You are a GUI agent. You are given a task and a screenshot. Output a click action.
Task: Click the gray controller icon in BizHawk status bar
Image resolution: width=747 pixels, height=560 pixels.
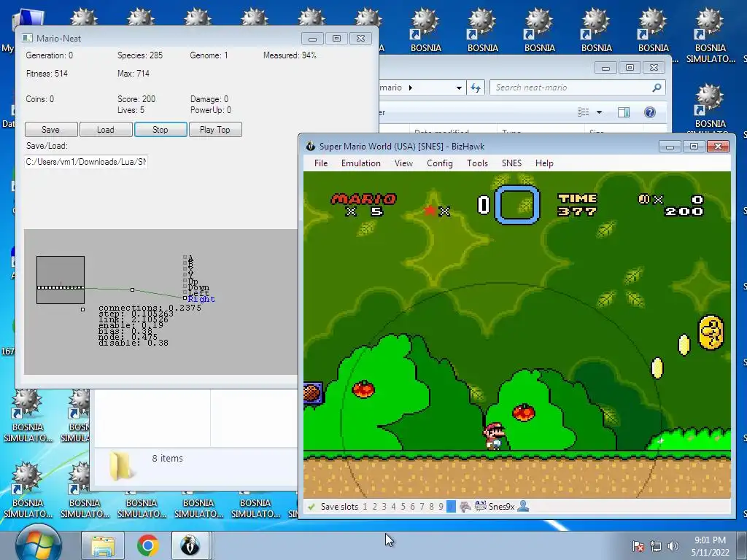(x=465, y=506)
